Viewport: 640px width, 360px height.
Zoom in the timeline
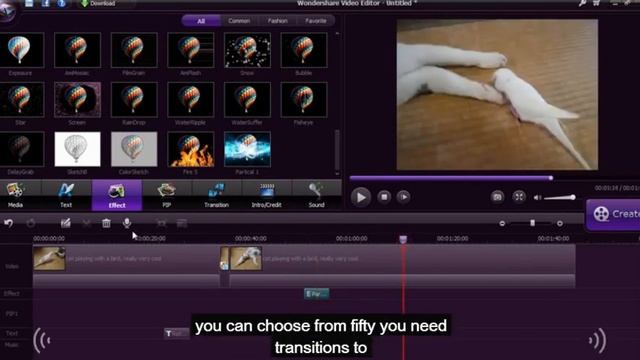click(x=560, y=223)
